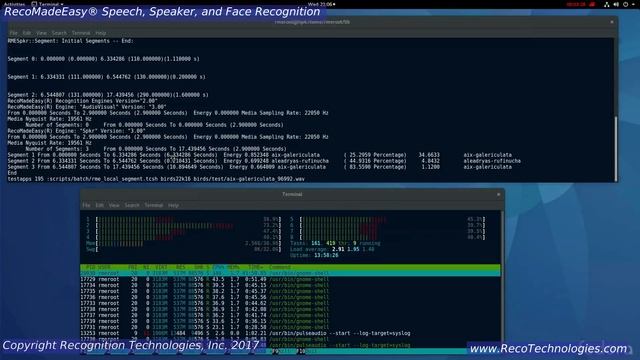640x360 pixels.
Task: Select htop process row with PID 17733
Action: pos(290,303)
